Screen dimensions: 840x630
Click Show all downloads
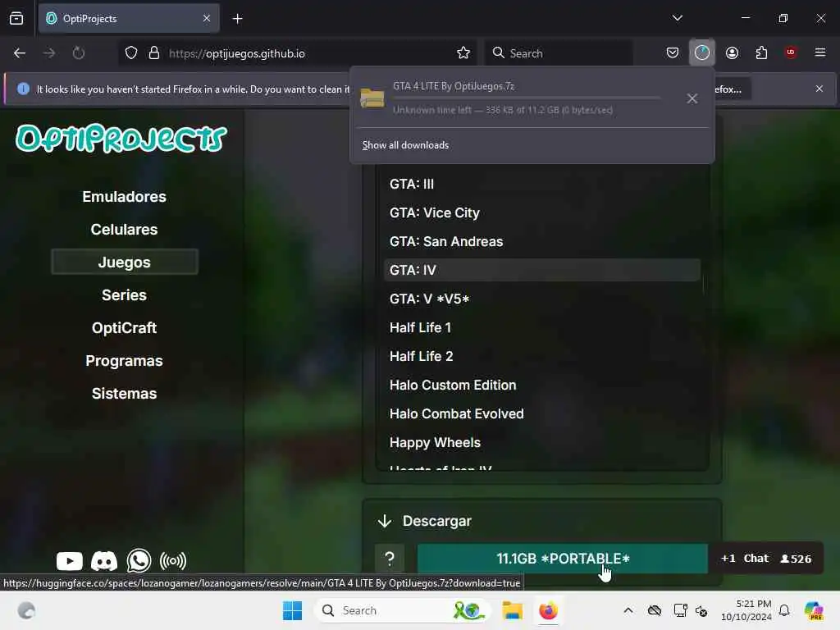tap(405, 145)
